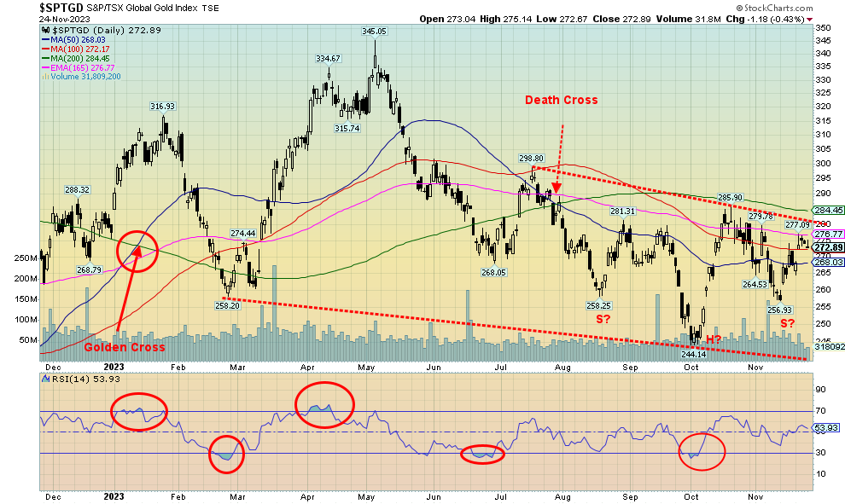Click the red down-triangle beside Chg value
This screenshot has height=504, width=845.
coord(809,19)
